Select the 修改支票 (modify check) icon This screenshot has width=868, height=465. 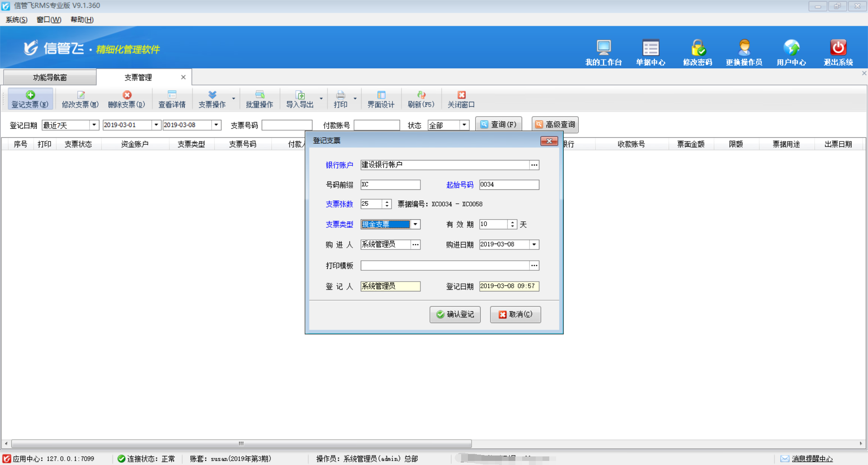pyautogui.click(x=80, y=99)
